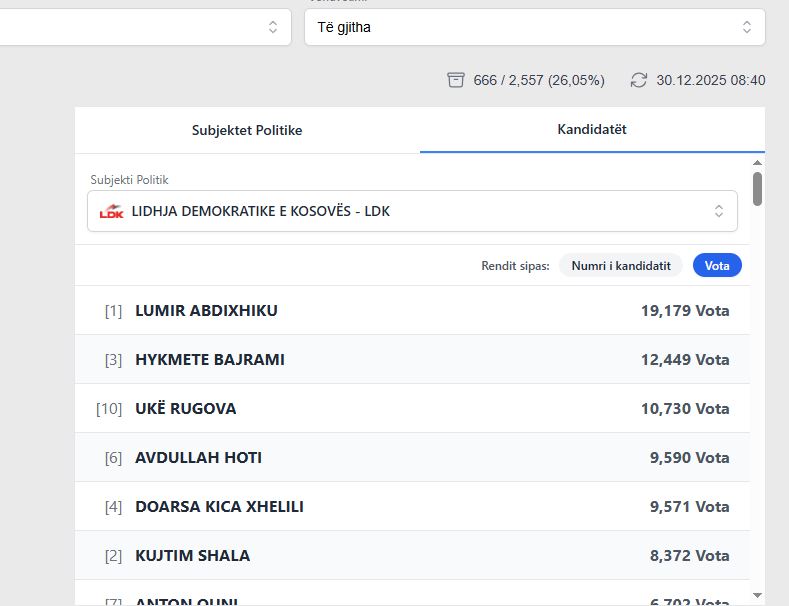Select the Kandidatët tab
This screenshot has height=606, width=789.
tap(592, 130)
